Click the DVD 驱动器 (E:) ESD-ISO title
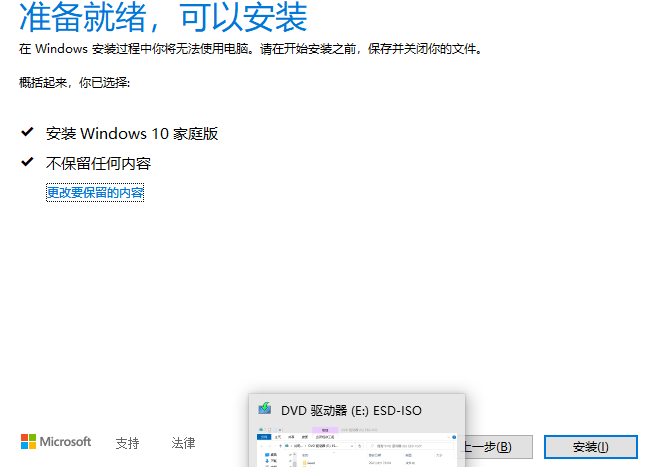 (351, 411)
